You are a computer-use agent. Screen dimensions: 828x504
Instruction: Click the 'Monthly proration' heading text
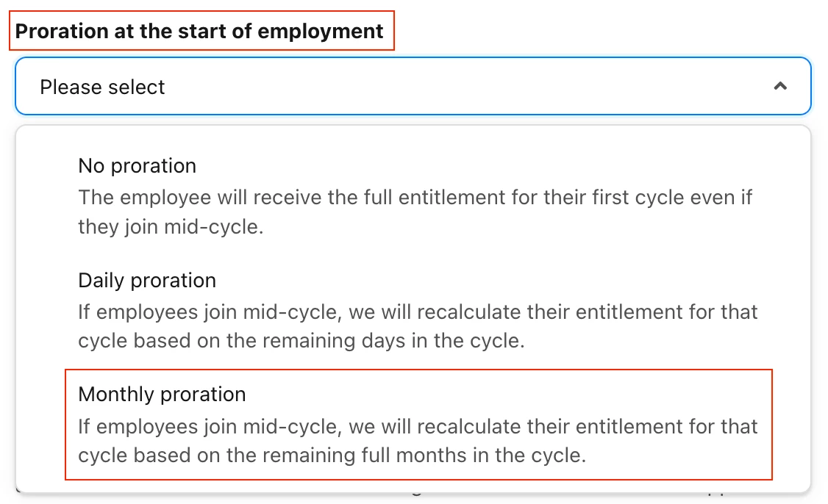pos(162,395)
